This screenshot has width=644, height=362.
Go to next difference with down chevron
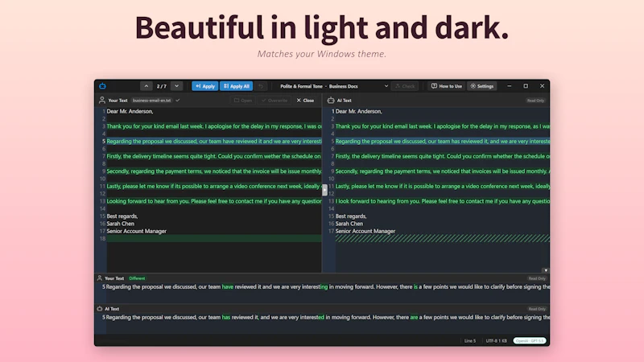click(176, 86)
